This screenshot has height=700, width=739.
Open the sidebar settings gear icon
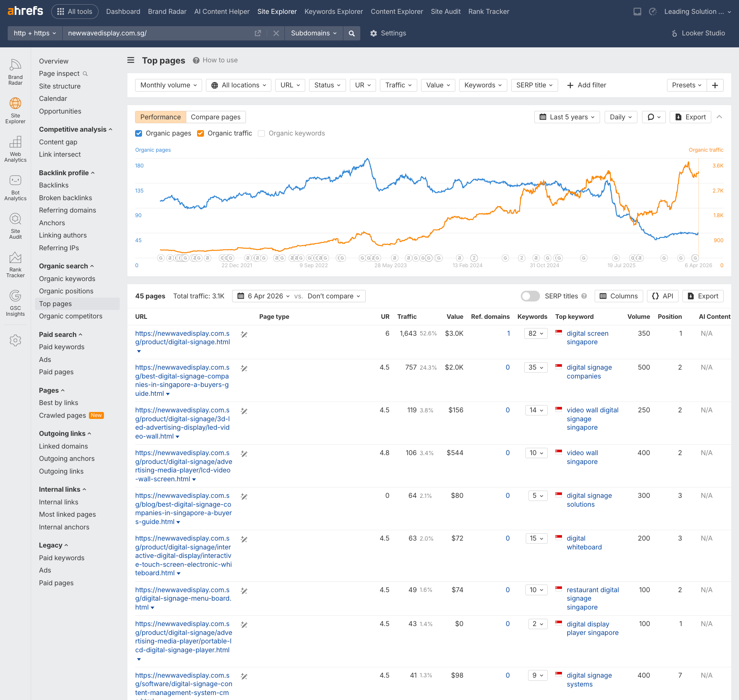point(15,340)
